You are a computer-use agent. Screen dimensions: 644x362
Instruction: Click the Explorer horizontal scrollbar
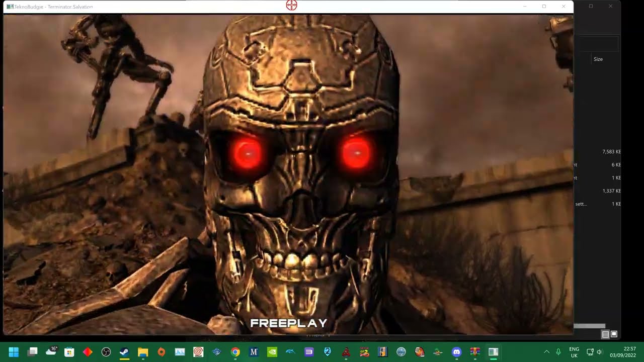590,326
